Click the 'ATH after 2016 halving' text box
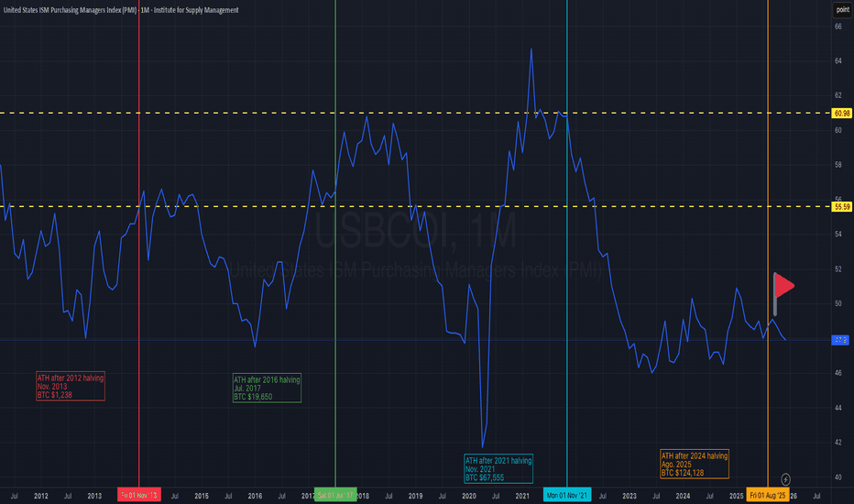 tap(267, 388)
